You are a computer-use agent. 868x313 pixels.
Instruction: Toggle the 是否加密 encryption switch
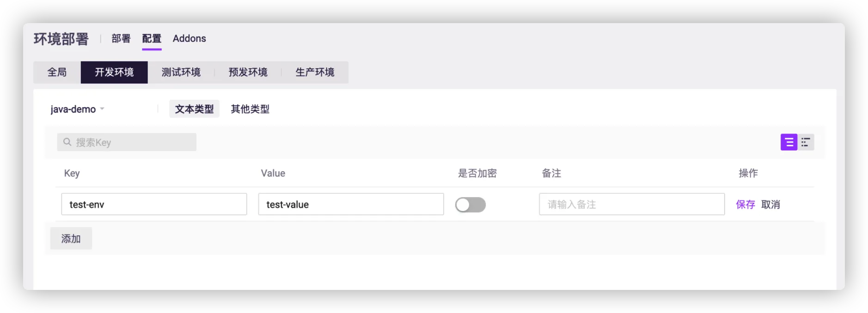[470, 205]
